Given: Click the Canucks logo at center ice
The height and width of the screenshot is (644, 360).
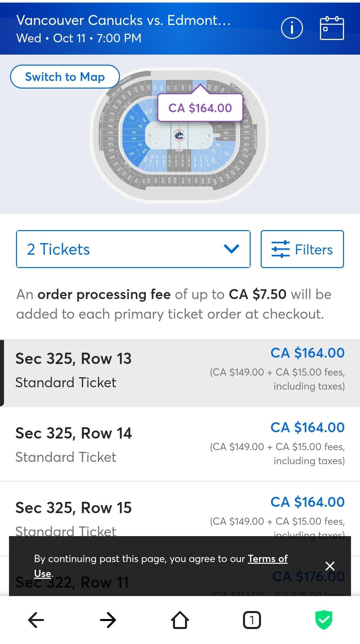Looking at the screenshot, I should pos(179,136).
